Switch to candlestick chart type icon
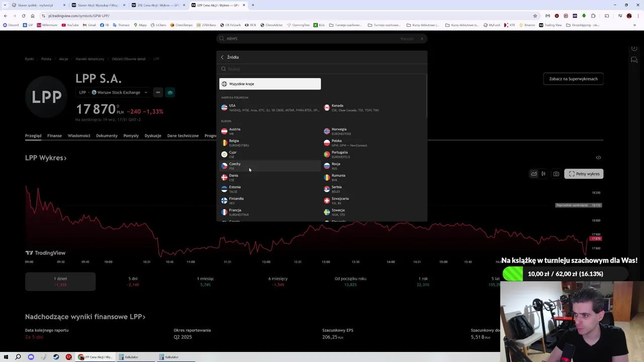Screen dimensions: 644x362 click(x=543, y=174)
